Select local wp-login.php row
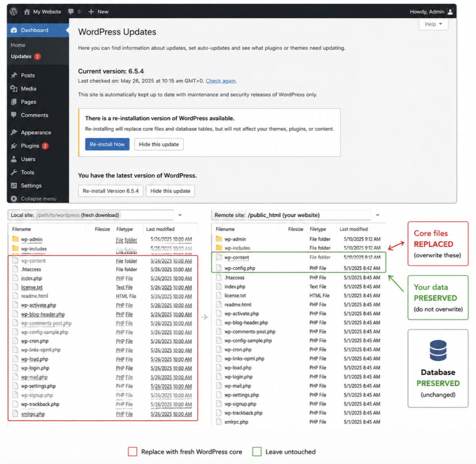 click(x=103, y=368)
